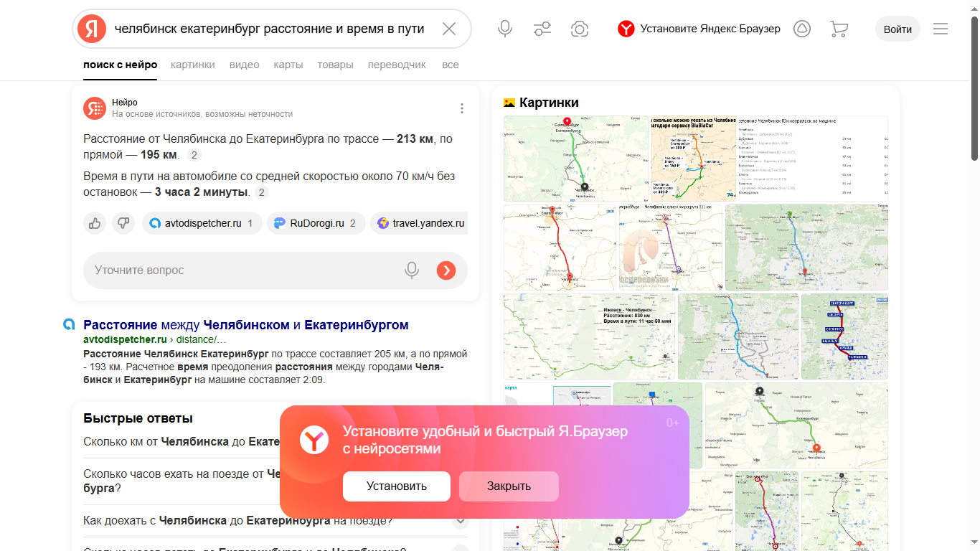Viewport: 980px width, 551px height.
Task: Open the three-dot menu on the Нейро card
Action: (x=462, y=108)
